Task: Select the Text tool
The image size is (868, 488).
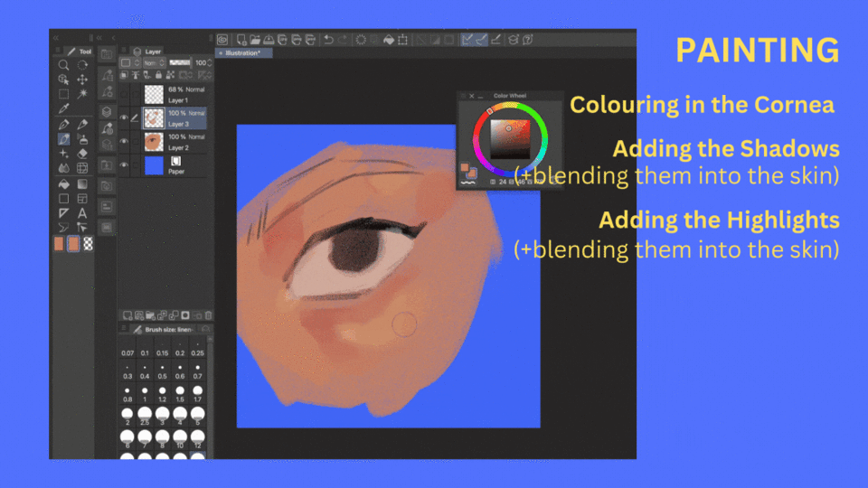Action: (x=82, y=212)
